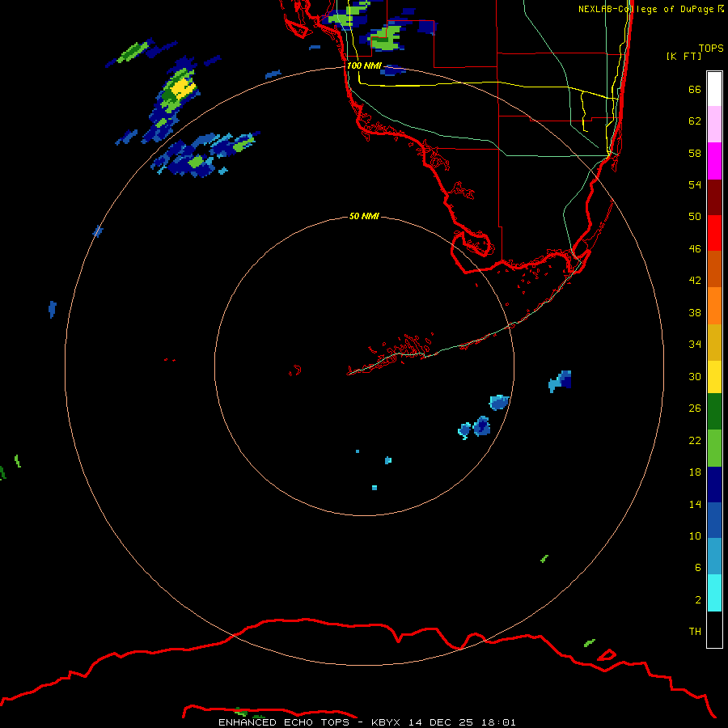Pick the bright red legend swatch
728x728 pixels.
point(714,233)
